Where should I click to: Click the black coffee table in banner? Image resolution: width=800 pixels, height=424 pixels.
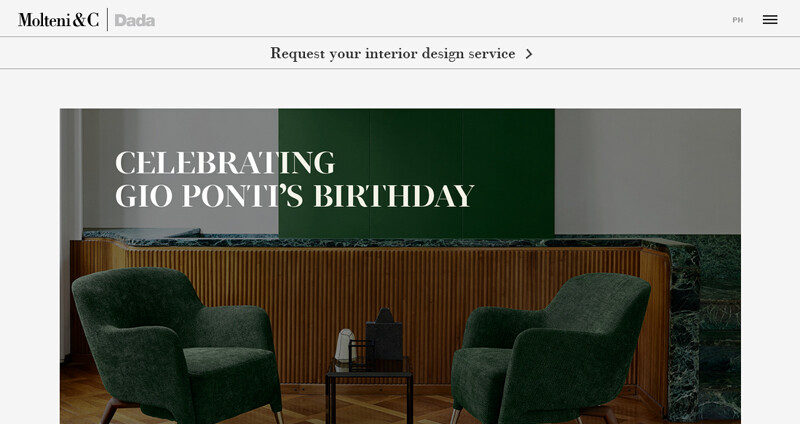[x=369, y=389]
